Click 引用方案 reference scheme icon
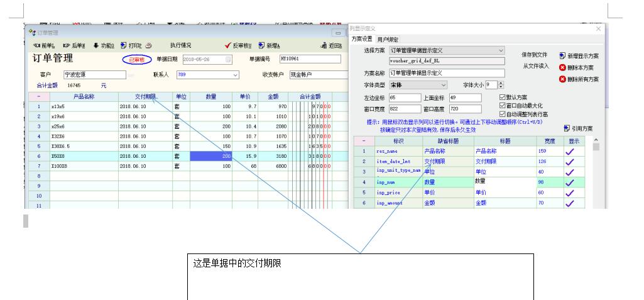Viewport: 644px width, 300px height. click(x=567, y=128)
